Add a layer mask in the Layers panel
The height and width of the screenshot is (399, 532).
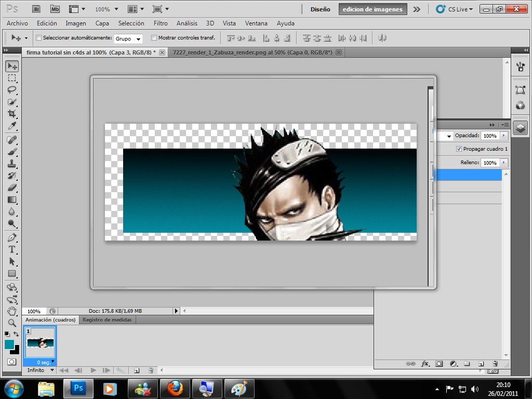click(x=439, y=364)
